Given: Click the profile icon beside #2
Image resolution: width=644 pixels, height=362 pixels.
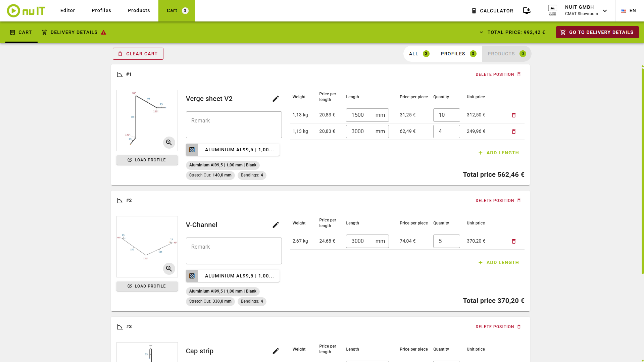Looking at the screenshot, I should 120,201.
